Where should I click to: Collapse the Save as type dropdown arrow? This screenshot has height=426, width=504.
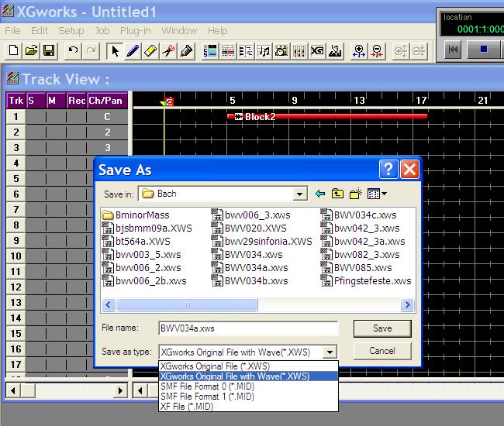tap(330, 352)
